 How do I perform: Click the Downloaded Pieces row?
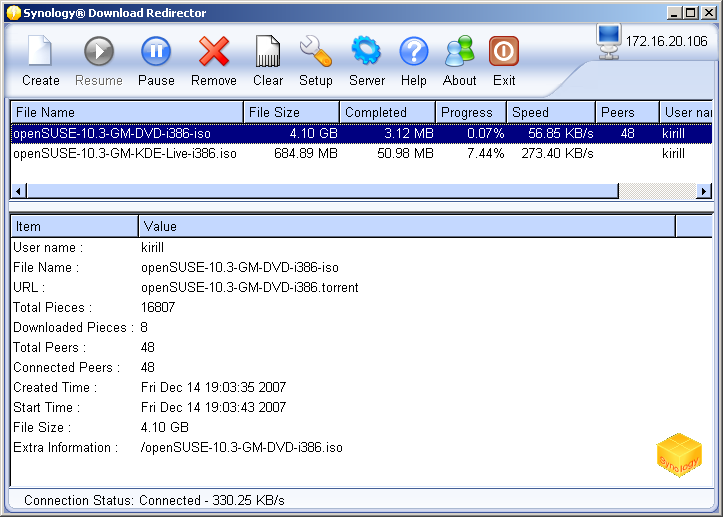click(362, 327)
